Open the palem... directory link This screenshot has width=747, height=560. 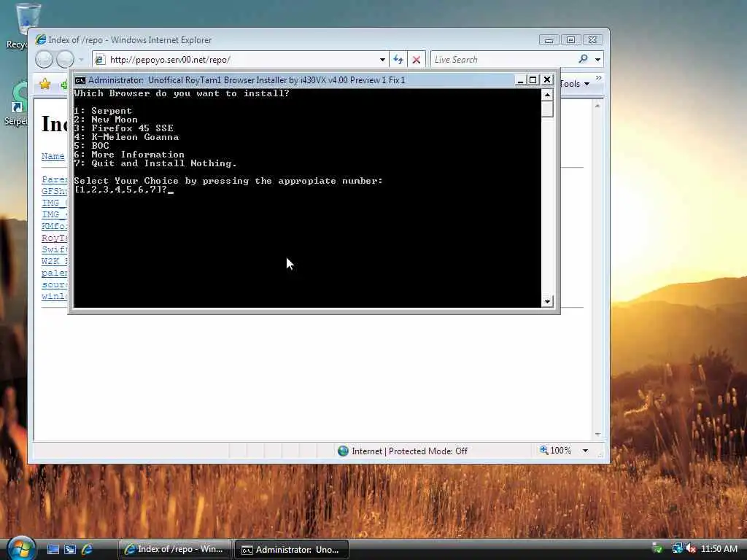[x=54, y=273]
